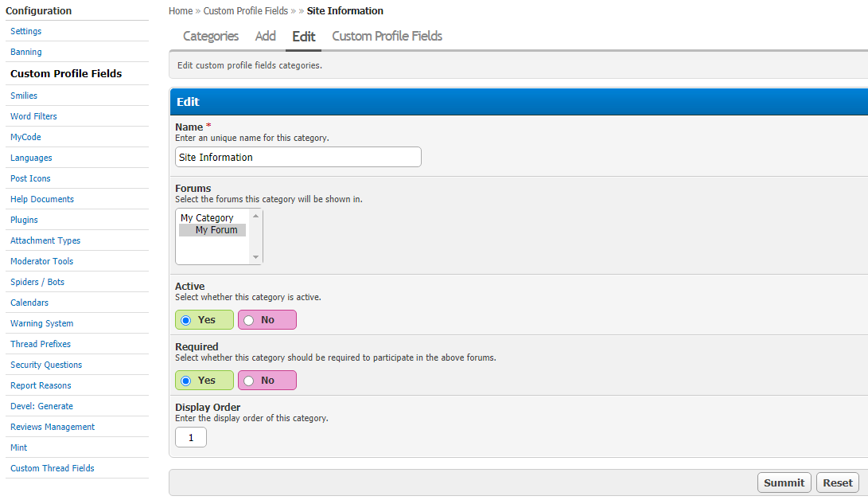
Task: Choose No for Required option
Action: point(249,381)
